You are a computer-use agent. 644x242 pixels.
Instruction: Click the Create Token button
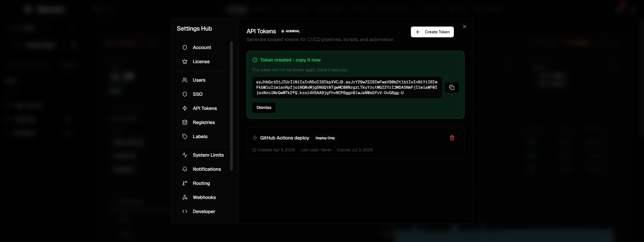(432, 32)
